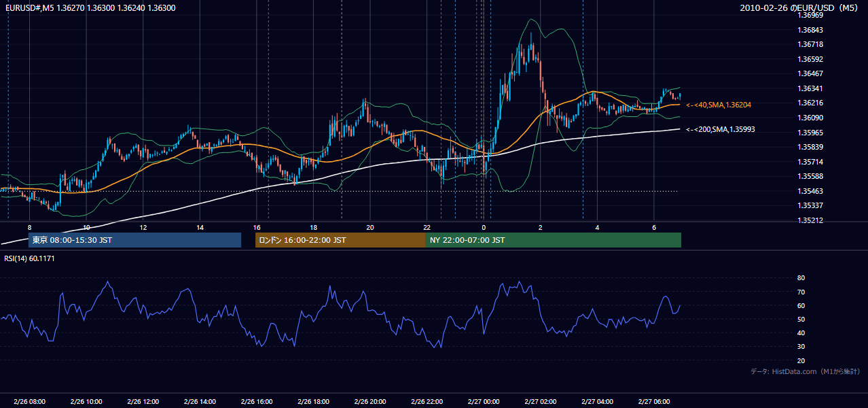This screenshot has height=408, width=868.
Task: Click price level 1.36090 on axis
Action: click(x=810, y=118)
